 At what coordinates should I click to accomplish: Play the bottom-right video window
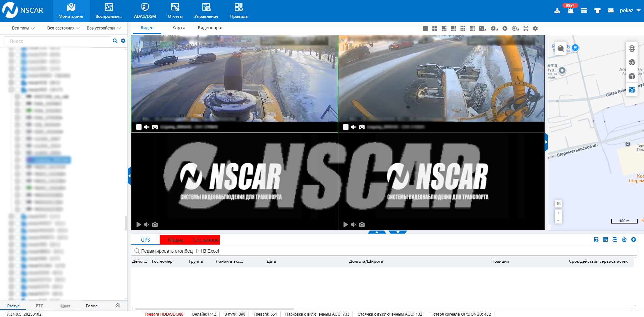click(346, 225)
